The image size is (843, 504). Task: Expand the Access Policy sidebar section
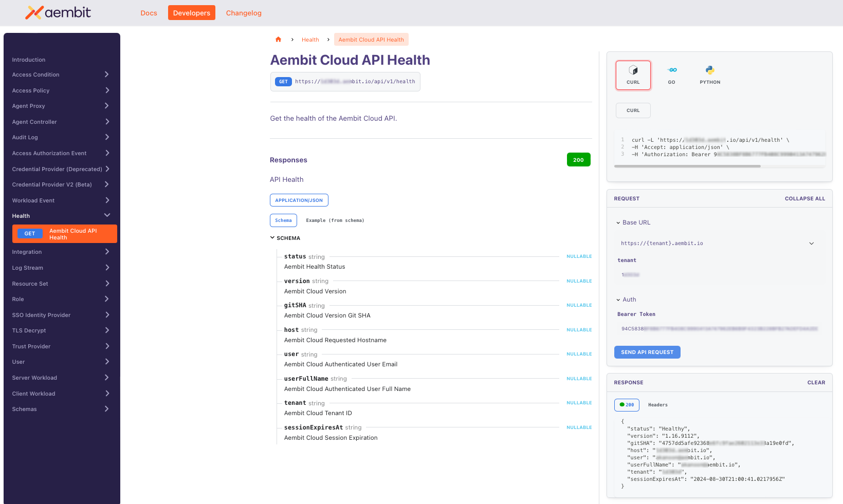61,90
